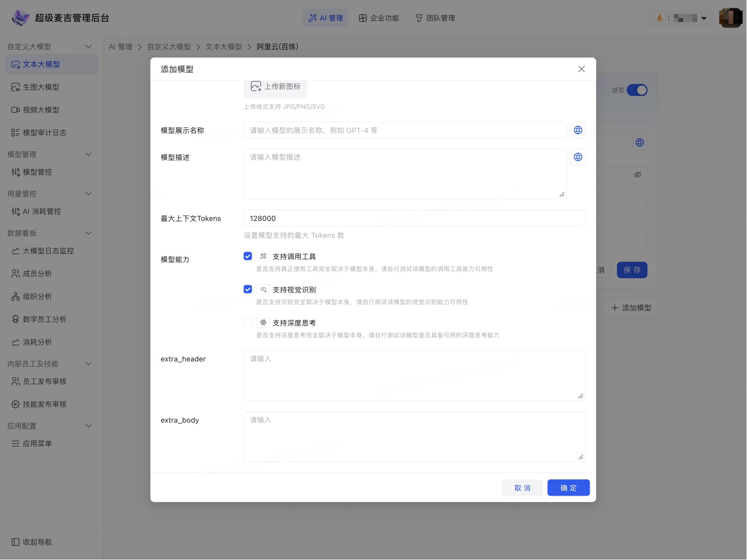This screenshot has height=560, width=747.
Task: Click 收起导航 to collapse the sidebar
Action: coord(32,542)
